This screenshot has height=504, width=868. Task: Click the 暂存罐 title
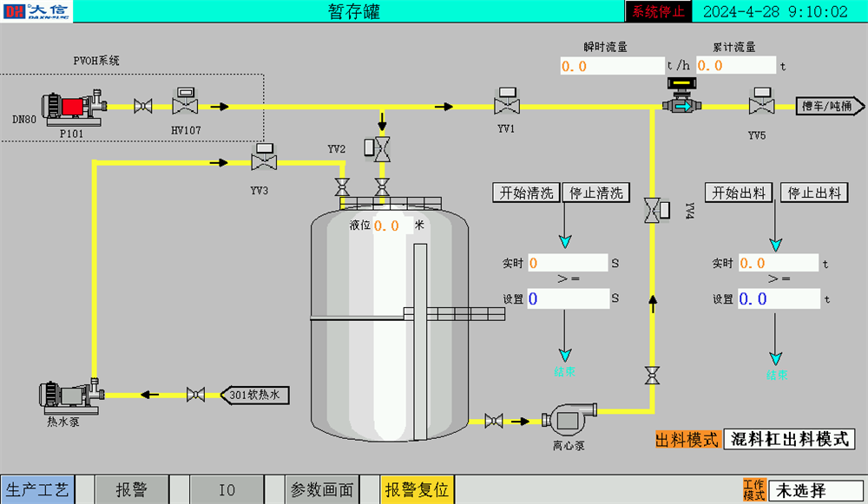pos(354,11)
